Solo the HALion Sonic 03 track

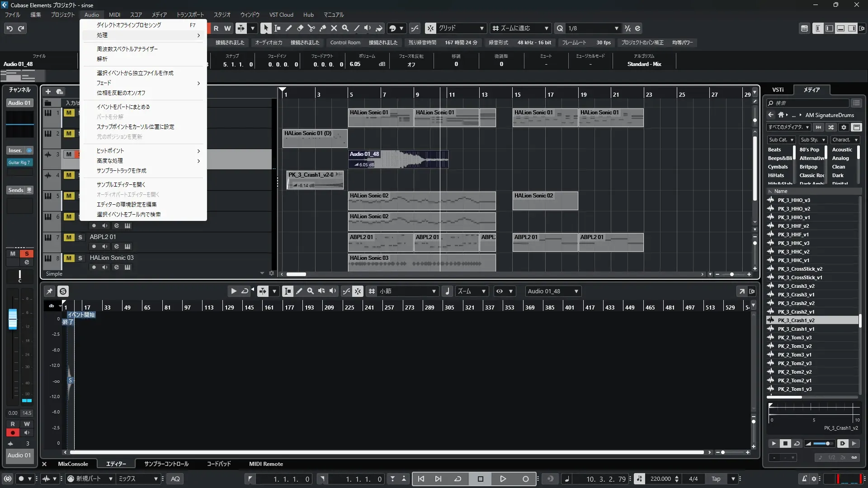pyautogui.click(x=80, y=258)
